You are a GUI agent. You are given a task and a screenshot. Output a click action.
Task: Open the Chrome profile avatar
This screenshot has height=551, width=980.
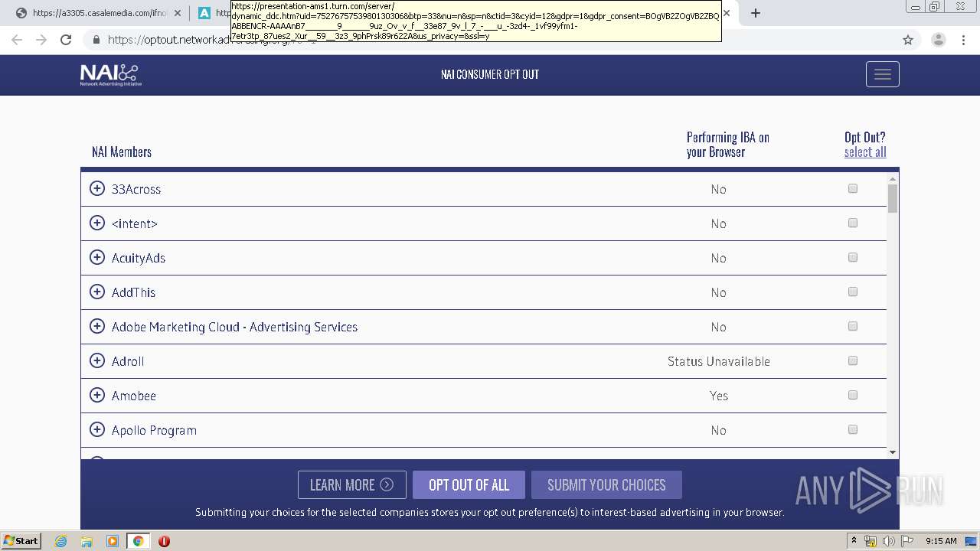click(938, 40)
